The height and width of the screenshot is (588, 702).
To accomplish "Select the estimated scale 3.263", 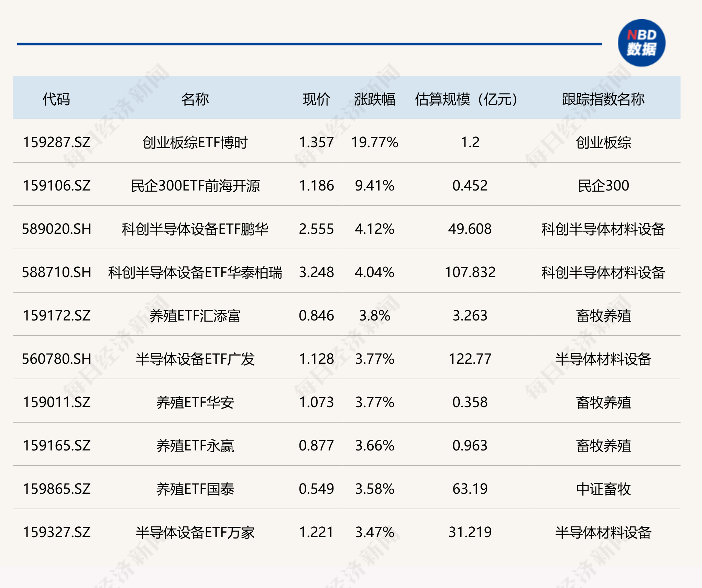I will (x=470, y=316).
